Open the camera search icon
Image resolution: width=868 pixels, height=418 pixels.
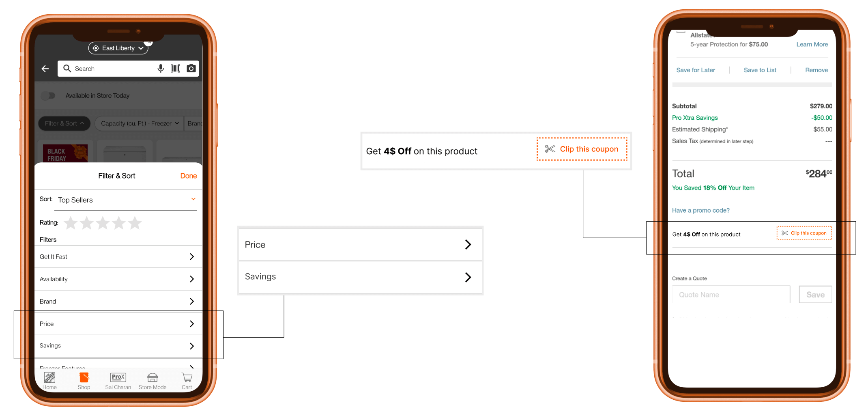point(191,69)
